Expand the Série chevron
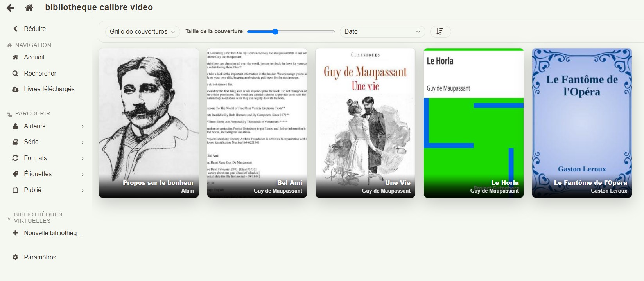Viewport: 644px width, 281px height. (x=83, y=142)
